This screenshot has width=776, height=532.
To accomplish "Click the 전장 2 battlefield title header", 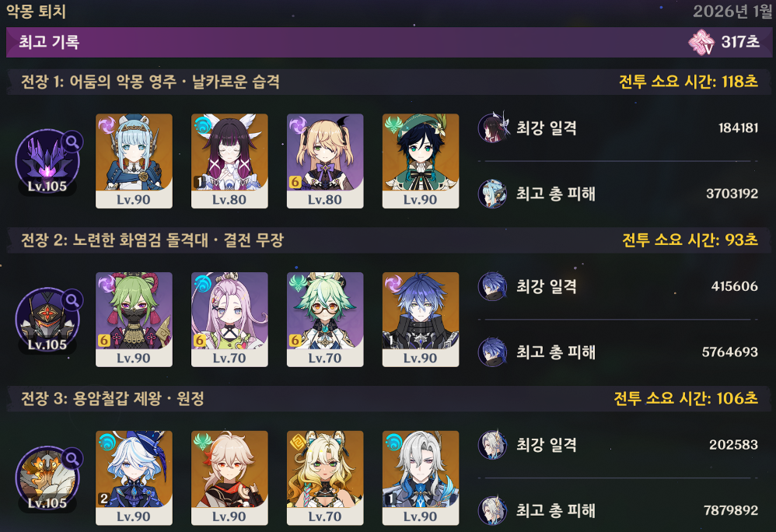I will click(x=152, y=240).
